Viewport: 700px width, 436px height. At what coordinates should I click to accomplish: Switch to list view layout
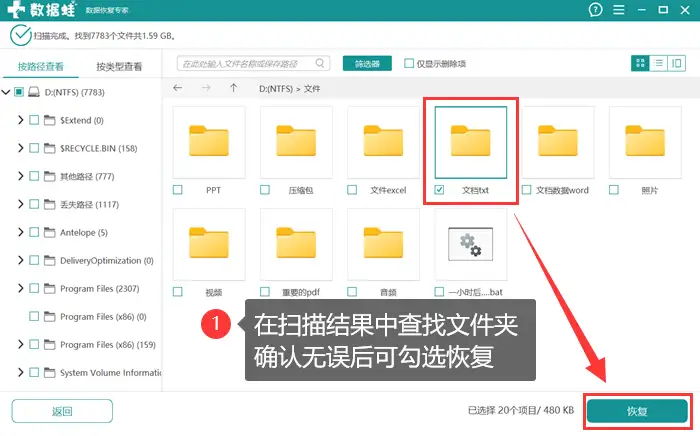[659, 63]
